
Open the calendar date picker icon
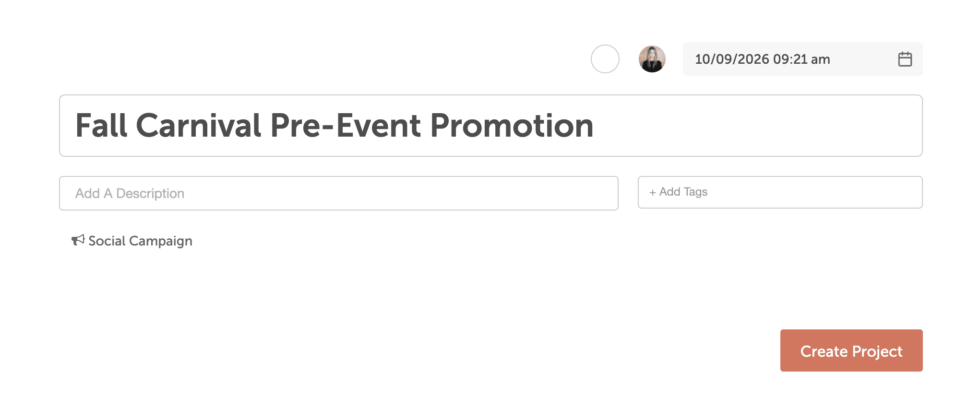(x=905, y=59)
